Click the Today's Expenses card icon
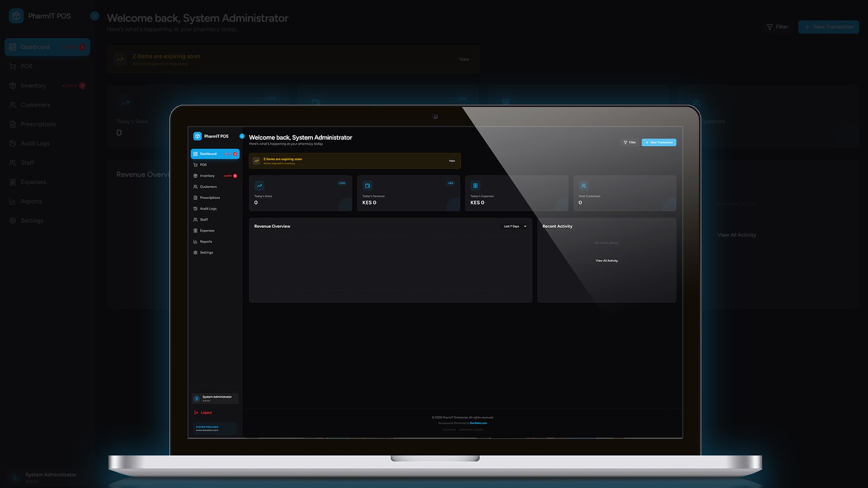The height and width of the screenshot is (488, 868). pos(475,185)
